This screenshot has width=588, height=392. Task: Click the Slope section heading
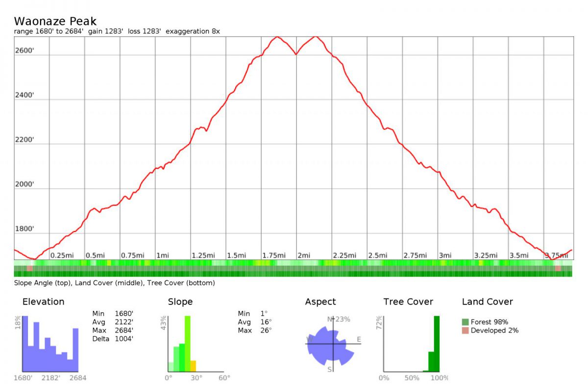coord(180,302)
